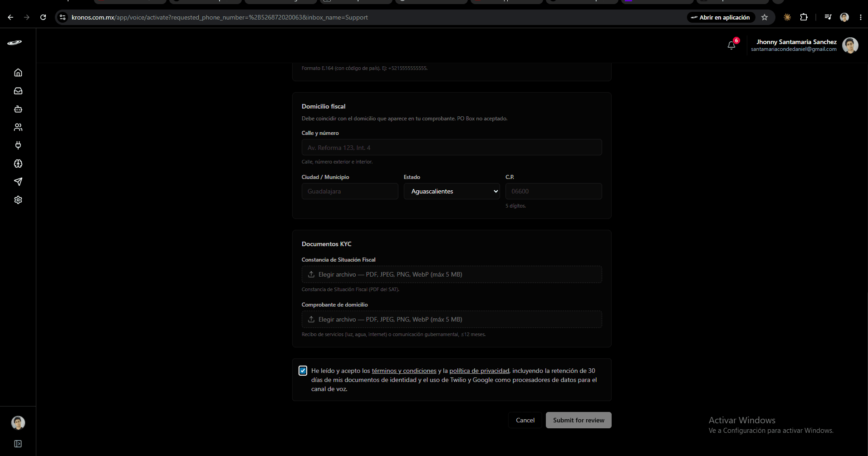Open site information icon in address bar
The width and height of the screenshot is (868, 456).
pos(63,17)
